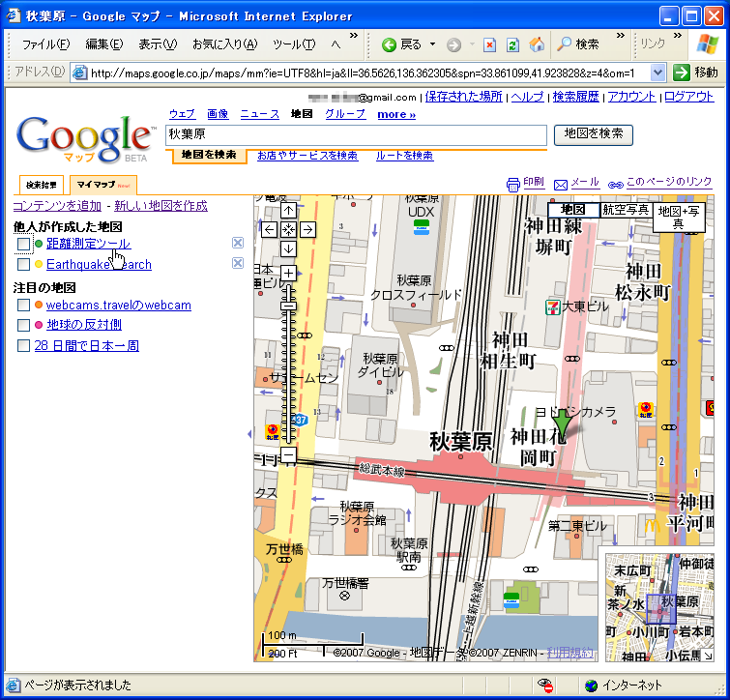
Task: Click the overview mini map thumbnail
Action: click(x=659, y=608)
